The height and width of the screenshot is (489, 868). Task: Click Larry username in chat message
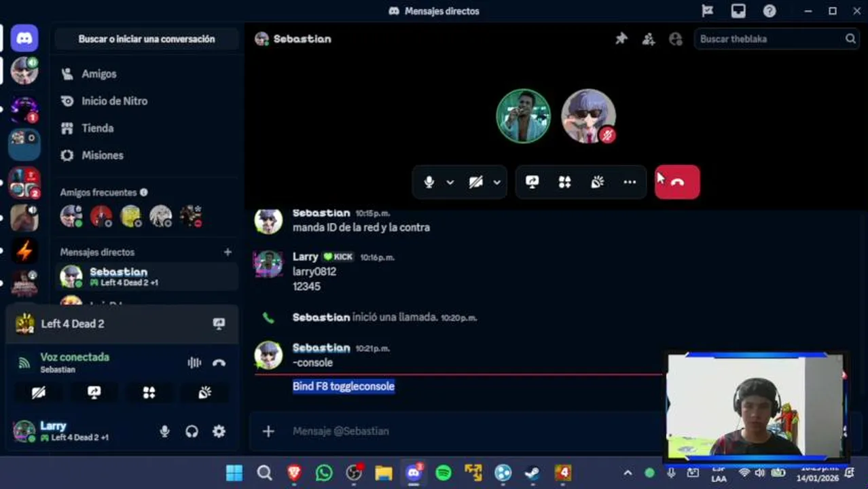tap(306, 257)
